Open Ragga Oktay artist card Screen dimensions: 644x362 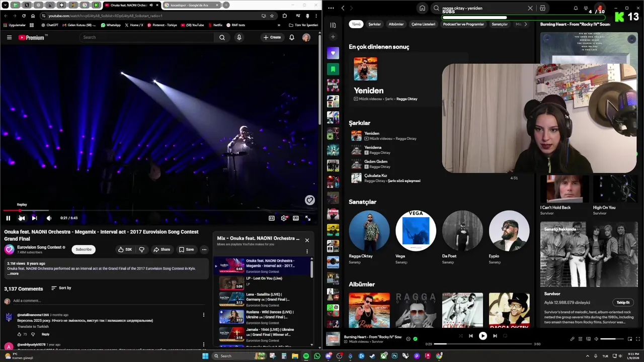tap(369, 237)
